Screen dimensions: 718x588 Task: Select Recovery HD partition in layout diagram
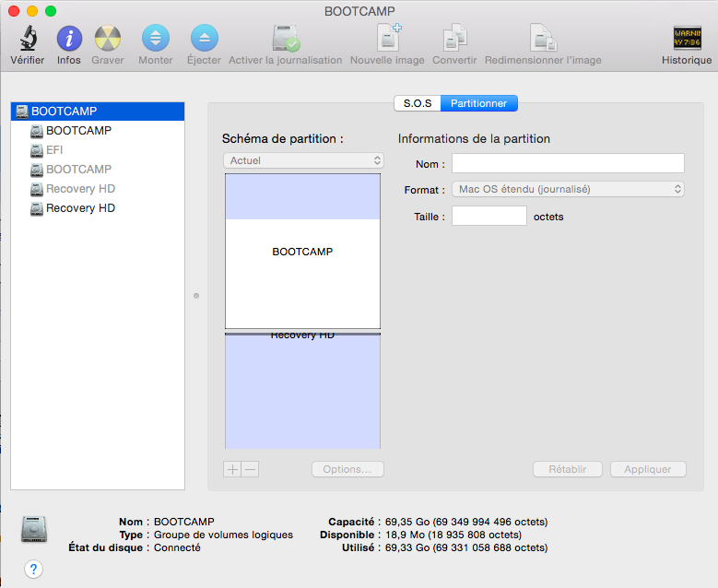pyautogui.click(x=302, y=392)
